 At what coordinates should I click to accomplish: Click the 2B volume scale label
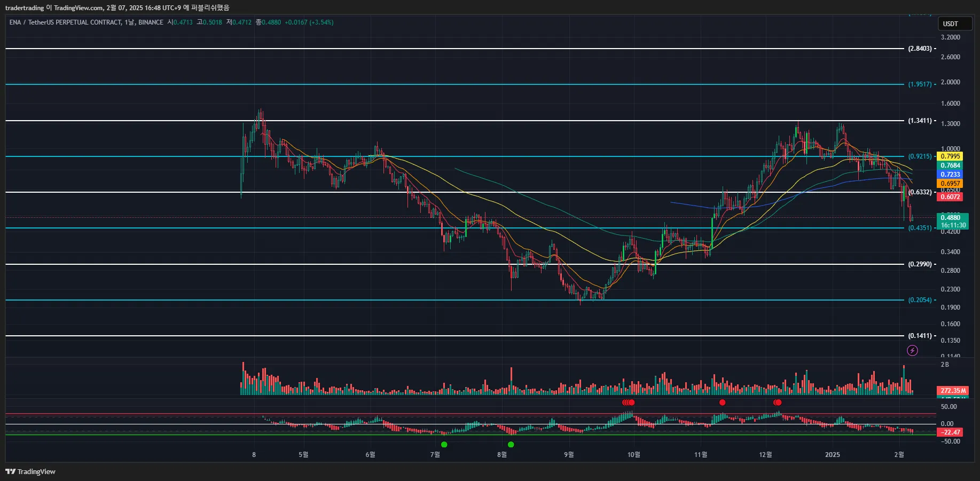945,365
